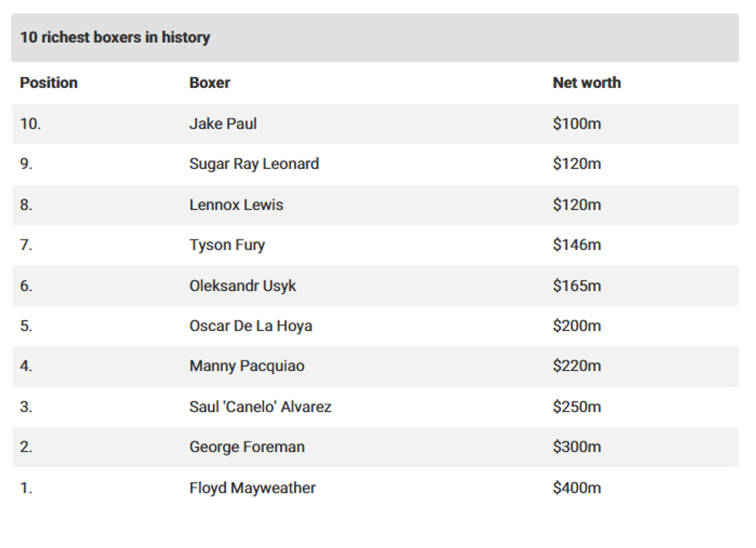
Task: Click the position number 10. cell
Action: (x=30, y=123)
